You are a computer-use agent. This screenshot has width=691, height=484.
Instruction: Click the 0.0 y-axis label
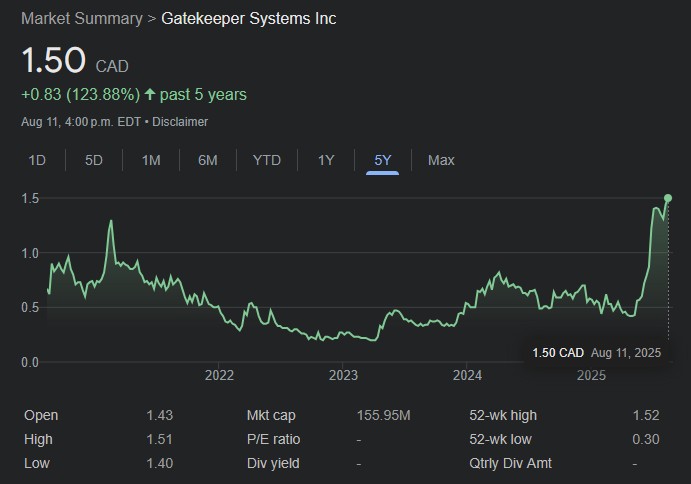tap(30, 362)
